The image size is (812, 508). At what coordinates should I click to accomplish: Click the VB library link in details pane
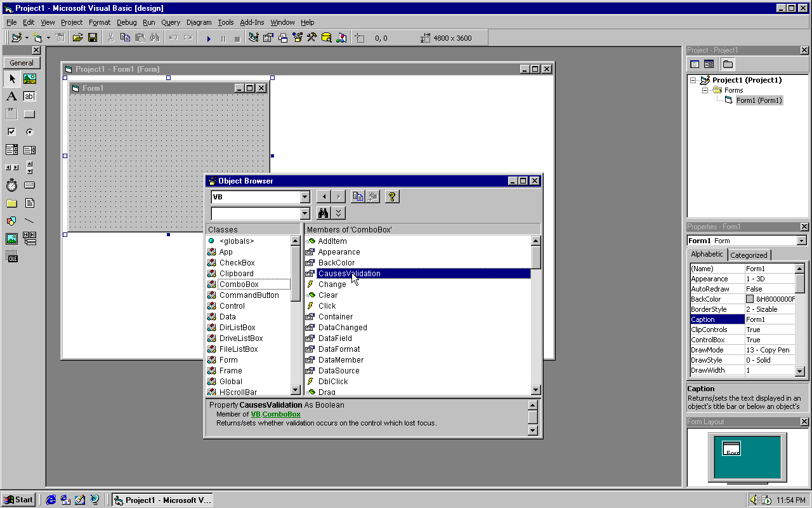click(x=256, y=414)
